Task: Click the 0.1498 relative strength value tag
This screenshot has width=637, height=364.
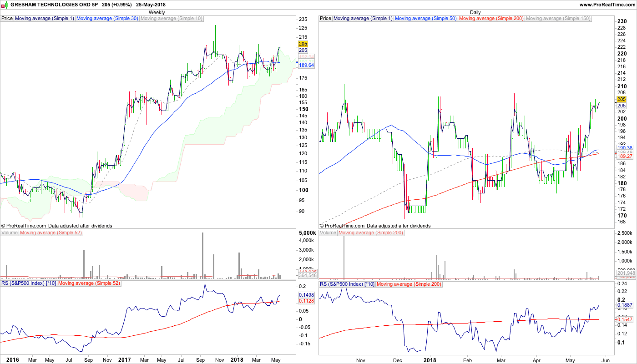Action: point(306,295)
